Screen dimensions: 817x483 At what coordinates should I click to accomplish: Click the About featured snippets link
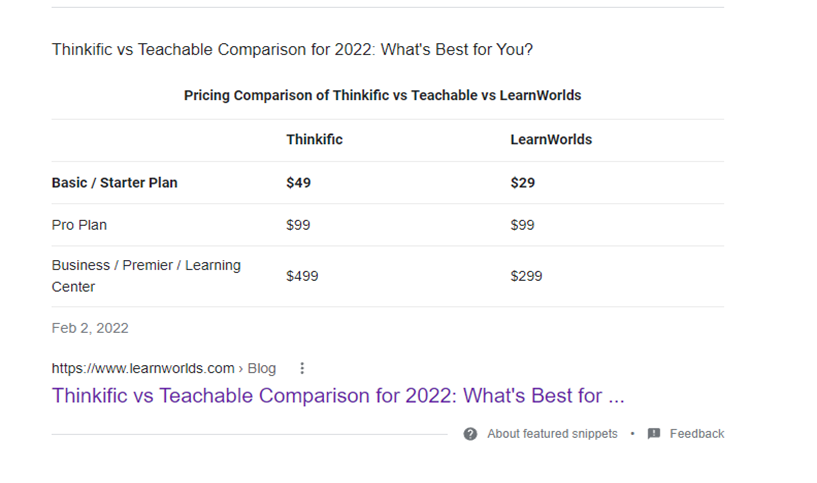coord(552,434)
